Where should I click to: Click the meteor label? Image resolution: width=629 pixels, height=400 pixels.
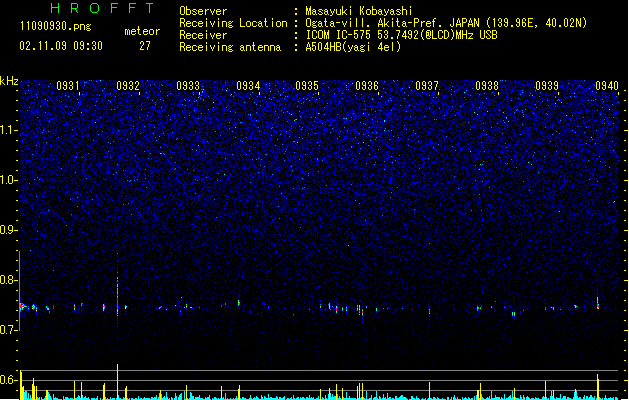(x=142, y=31)
